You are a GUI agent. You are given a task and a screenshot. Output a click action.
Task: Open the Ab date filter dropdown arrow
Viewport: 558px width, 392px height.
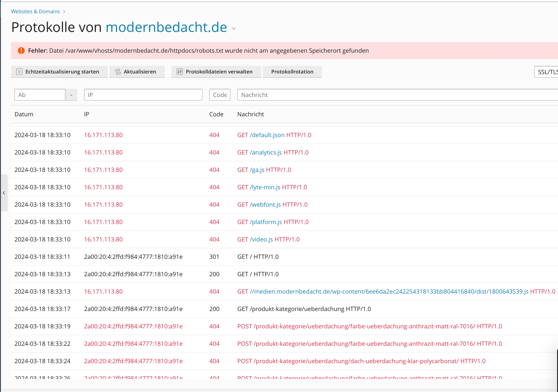(71, 95)
